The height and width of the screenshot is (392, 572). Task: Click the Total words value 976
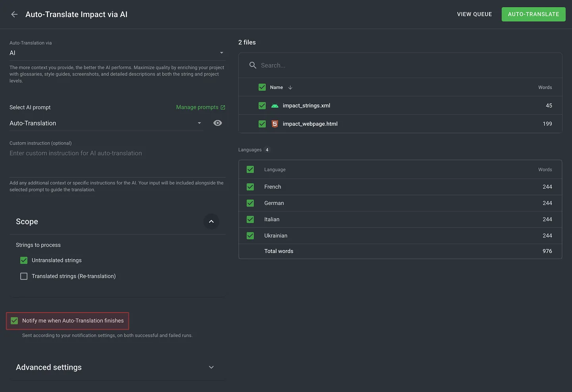click(547, 251)
